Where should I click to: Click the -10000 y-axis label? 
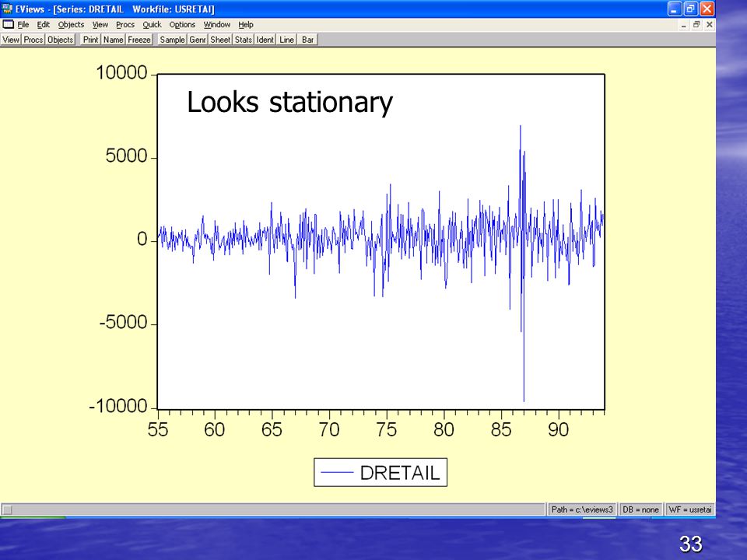coord(118,407)
